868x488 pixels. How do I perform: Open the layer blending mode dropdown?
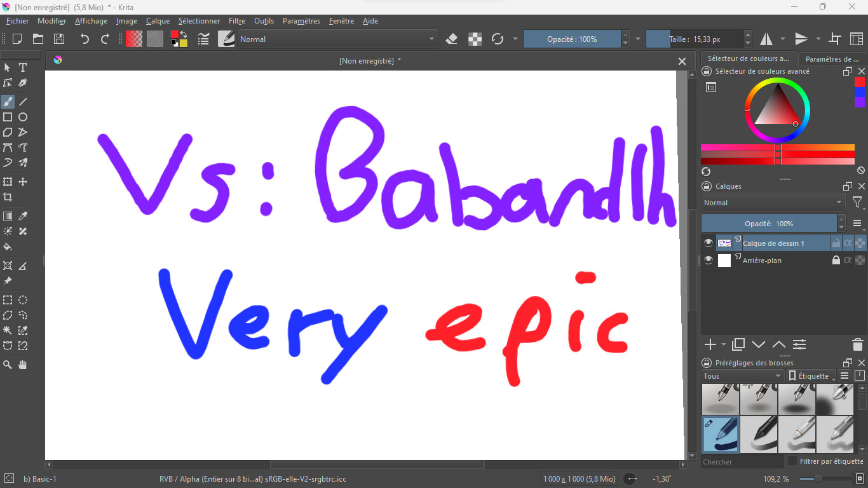(x=773, y=203)
